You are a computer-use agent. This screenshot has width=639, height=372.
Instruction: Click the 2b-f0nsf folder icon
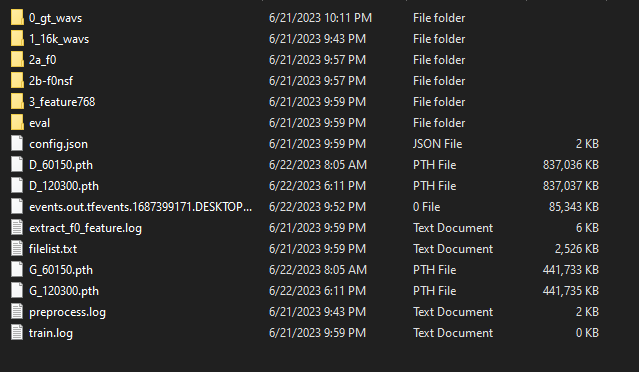point(17,81)
